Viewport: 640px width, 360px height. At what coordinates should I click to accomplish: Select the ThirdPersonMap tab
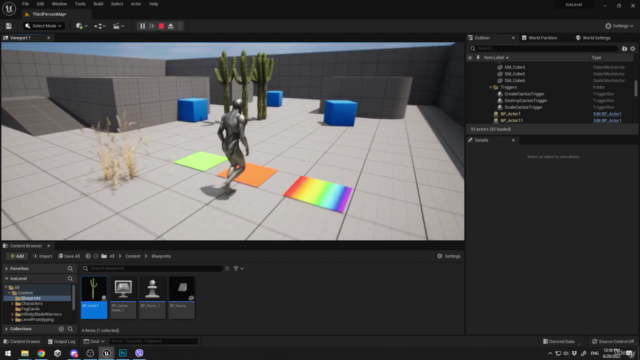click(49, 14)
